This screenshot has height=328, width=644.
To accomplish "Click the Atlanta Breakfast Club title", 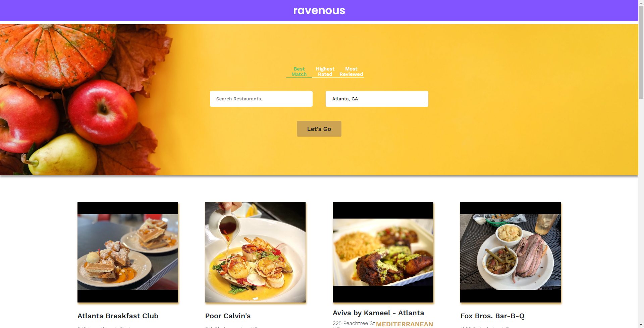I will pos(118,316).
